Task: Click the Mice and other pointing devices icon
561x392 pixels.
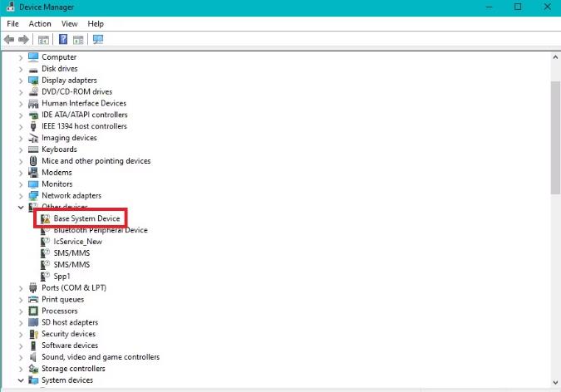Action: point(33,161)
